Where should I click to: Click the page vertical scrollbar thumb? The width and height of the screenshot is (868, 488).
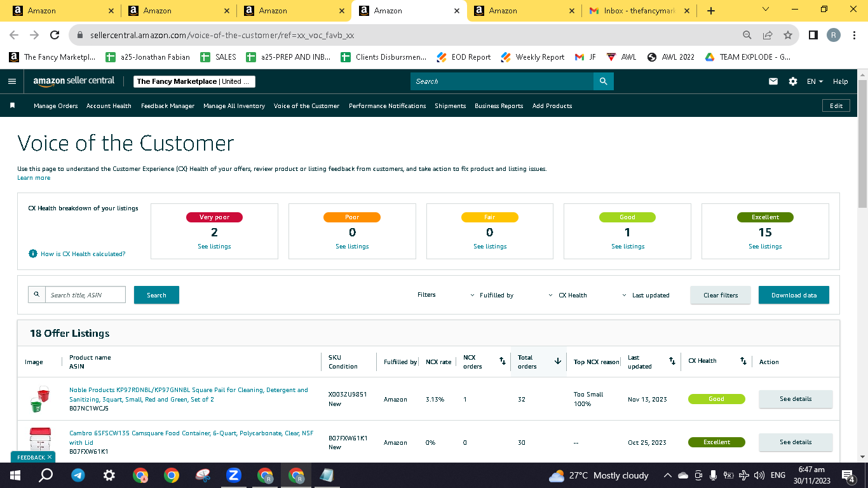[x=862, y=143]
